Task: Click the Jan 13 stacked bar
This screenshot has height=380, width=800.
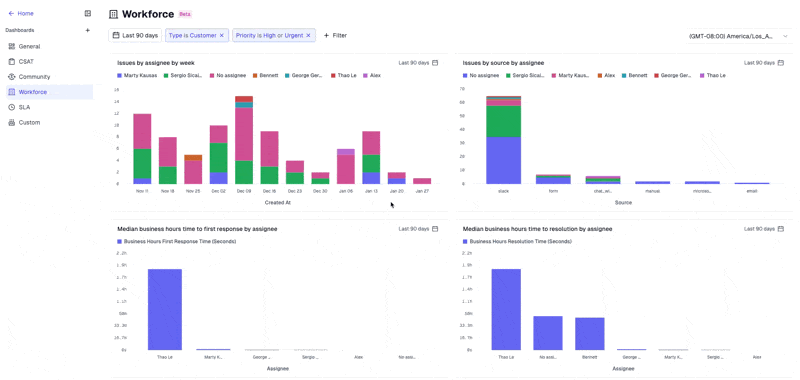Action: tap(371, 158)
